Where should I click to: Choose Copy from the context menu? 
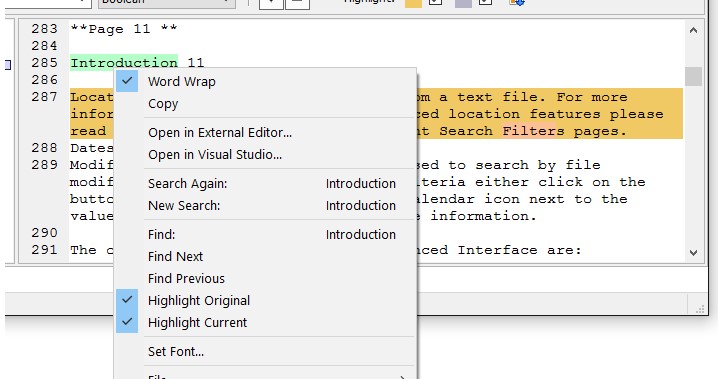pyautogui.click(x=266, y=103)
